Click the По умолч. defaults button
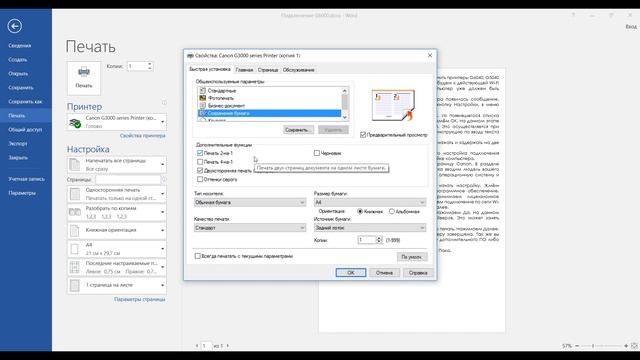640x360 pixels. point(411,257)
